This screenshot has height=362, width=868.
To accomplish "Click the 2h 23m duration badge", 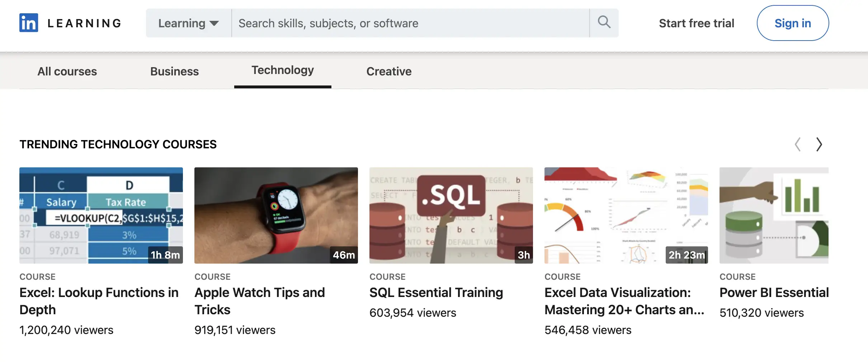I will tap(687, 255).
